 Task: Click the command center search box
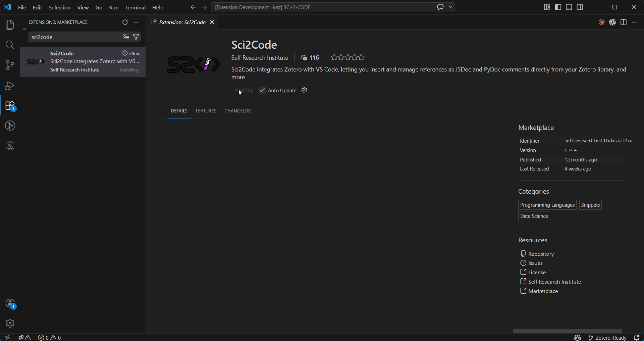click(x=322, y=7)
